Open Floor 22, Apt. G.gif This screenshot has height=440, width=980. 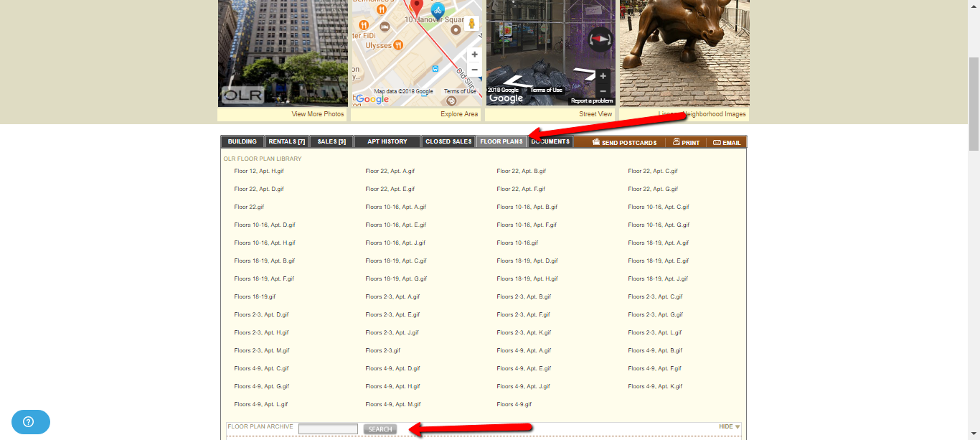(653, 189)
